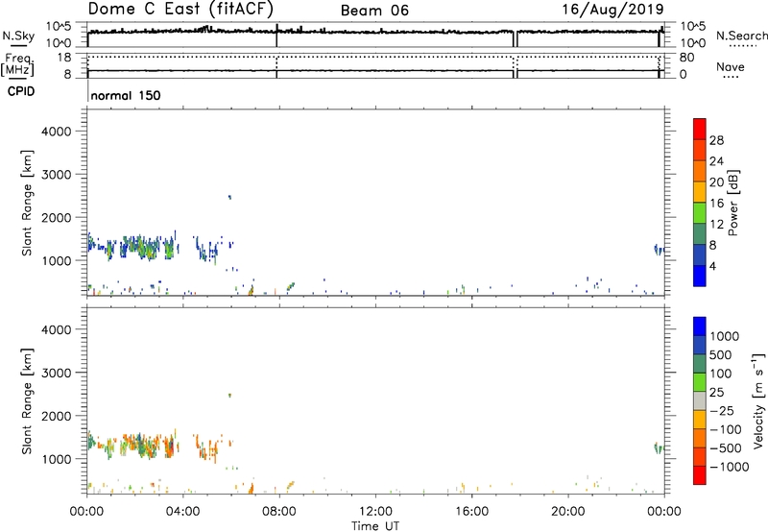
Task: Click the '12:00' time axis tick label
Action: tap(375, 512)
